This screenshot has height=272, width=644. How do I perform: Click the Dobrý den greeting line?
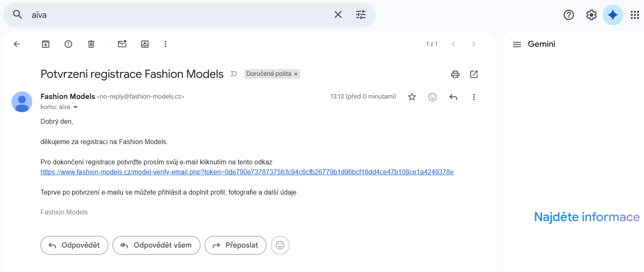[57, 121]
